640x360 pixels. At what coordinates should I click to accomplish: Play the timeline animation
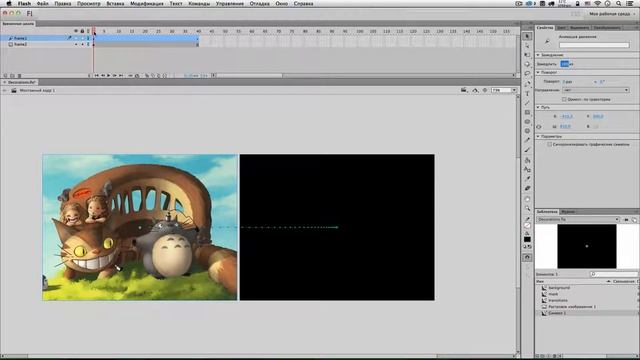click(109, 76)
